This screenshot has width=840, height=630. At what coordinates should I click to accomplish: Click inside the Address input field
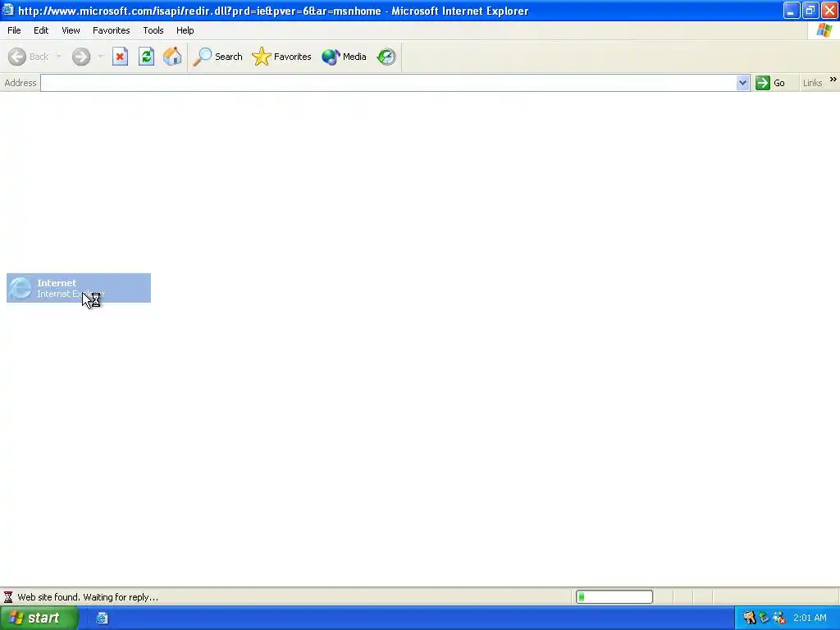tap(388, 83)
